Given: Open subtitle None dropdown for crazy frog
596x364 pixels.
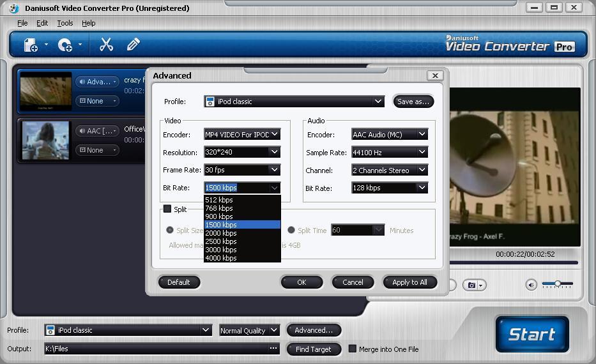Looking at the screenshot, I should click(98, 101).
